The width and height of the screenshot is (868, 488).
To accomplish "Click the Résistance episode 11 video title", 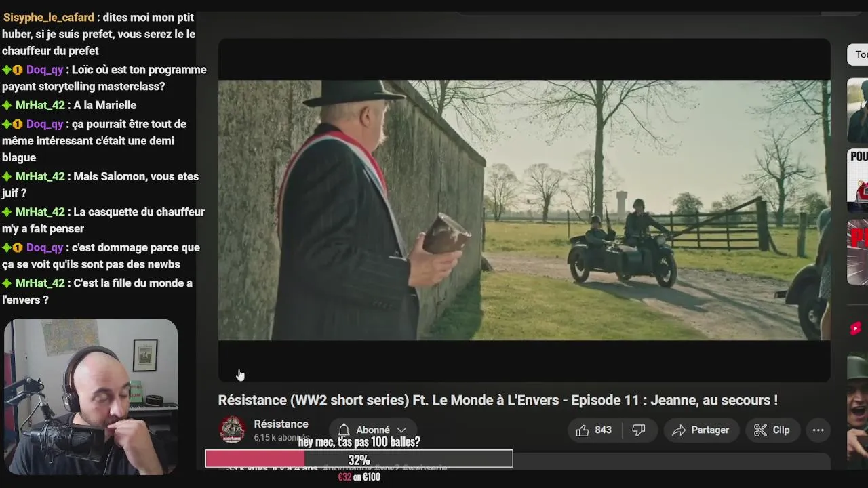I will (498, 400).
